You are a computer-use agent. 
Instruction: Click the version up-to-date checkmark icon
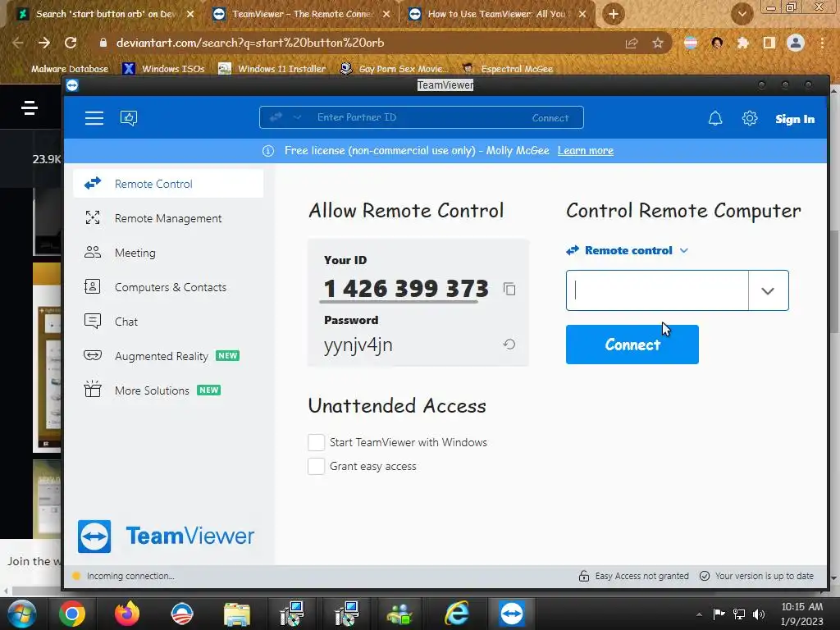click(x=705, y=576)
